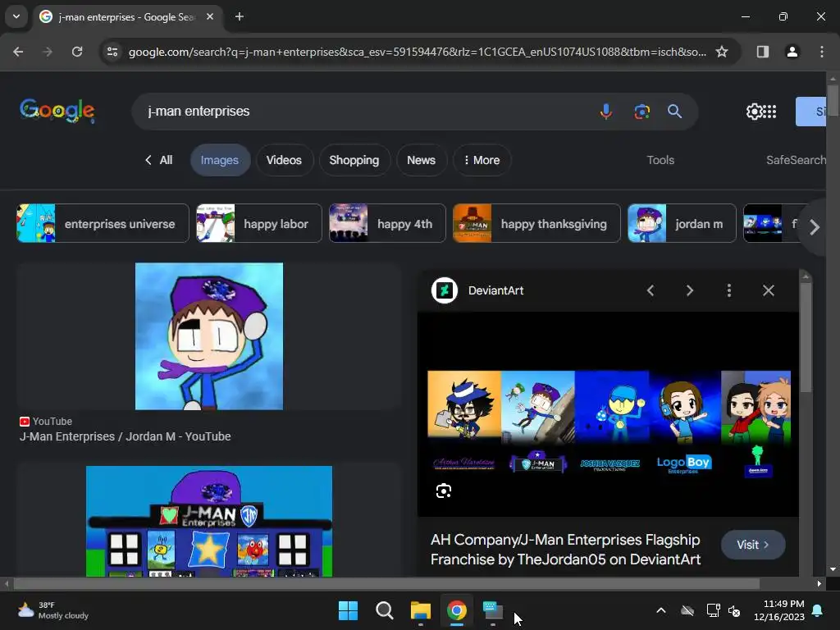Filter by happy thanksgiving chip
The width and height of the screenshot is (840, 630).
(536, 223)
